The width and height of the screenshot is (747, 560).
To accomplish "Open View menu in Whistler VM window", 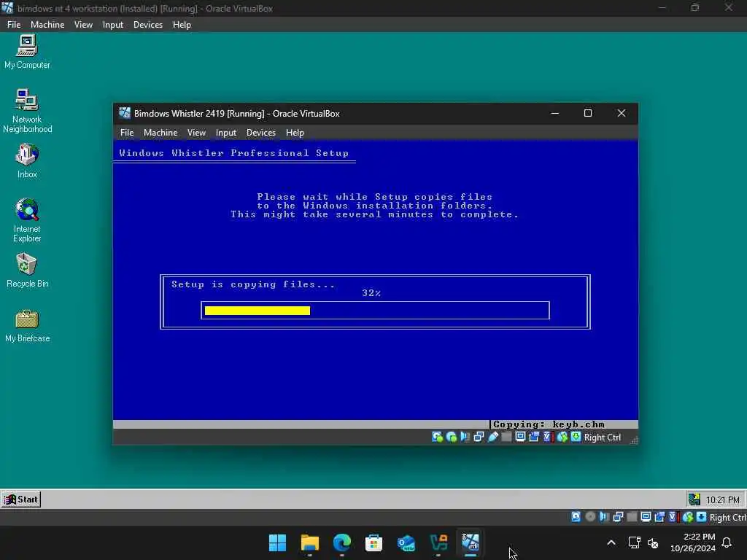I will (196, 133).
